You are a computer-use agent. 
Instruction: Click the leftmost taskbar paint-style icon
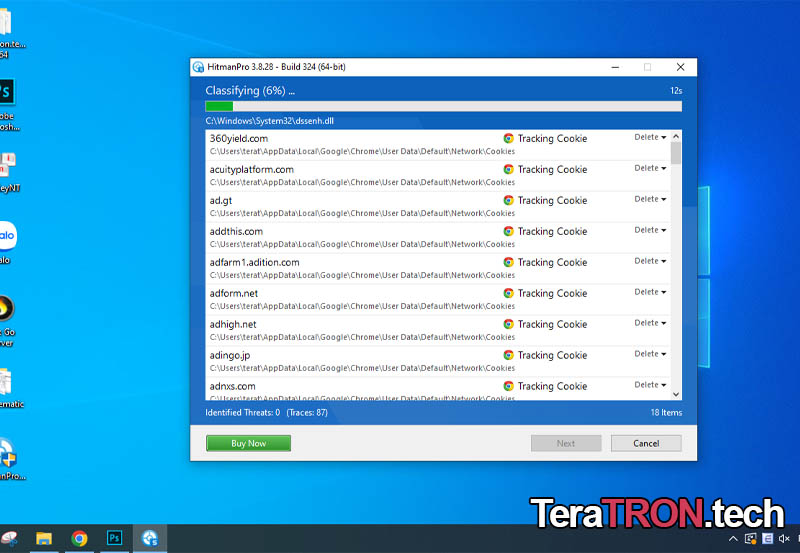pyautogui.click(x=9, y=538)
